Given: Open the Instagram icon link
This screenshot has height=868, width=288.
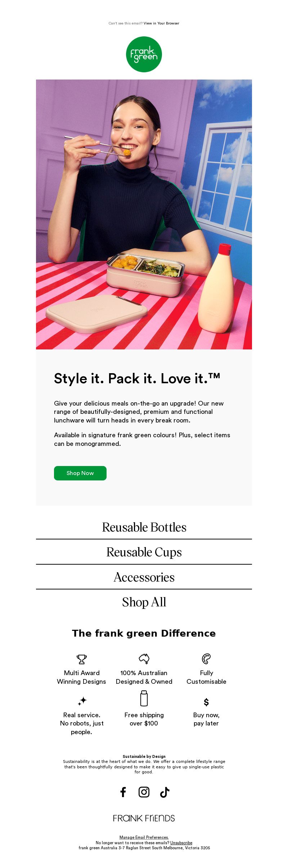Looking at the screenshot, I should [x=144, y=792].
